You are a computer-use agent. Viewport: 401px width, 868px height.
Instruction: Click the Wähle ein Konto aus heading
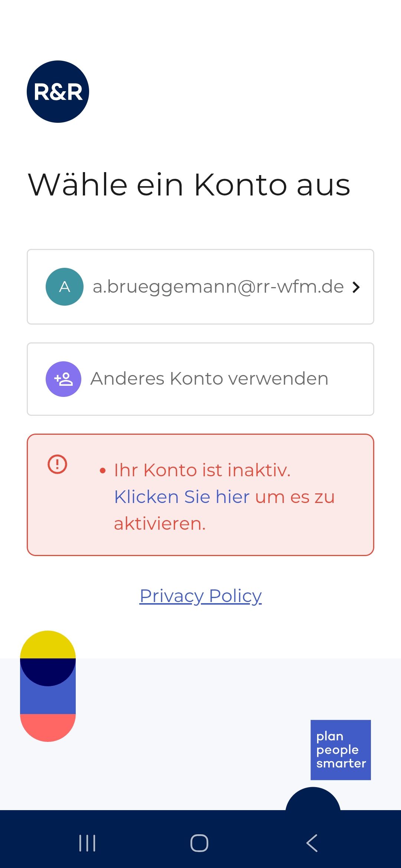point(189,185)
